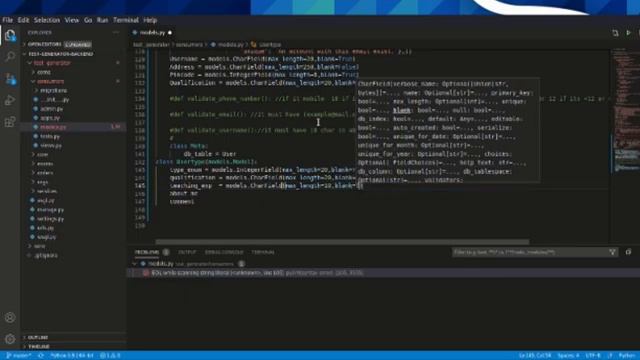Click the Python language mode in status bar
The width and height of the screenshot is (640, 360).
click(x=627, y=356)
